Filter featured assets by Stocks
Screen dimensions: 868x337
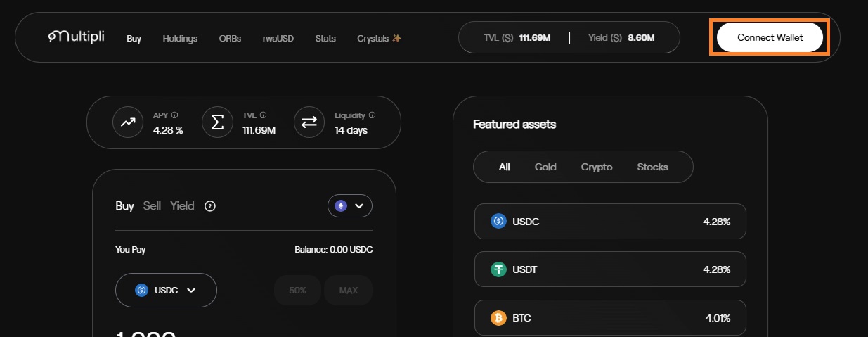[x=652, y=167]
